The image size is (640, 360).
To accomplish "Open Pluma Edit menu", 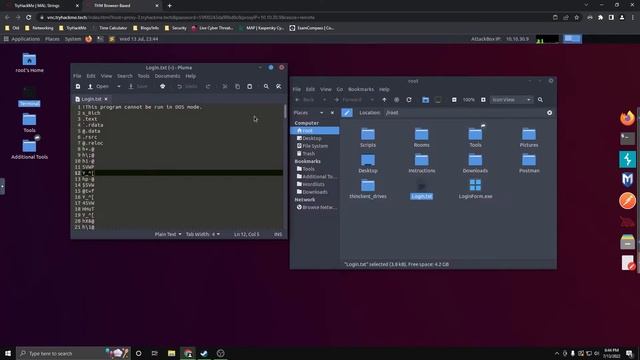I will tap(91, 76).
